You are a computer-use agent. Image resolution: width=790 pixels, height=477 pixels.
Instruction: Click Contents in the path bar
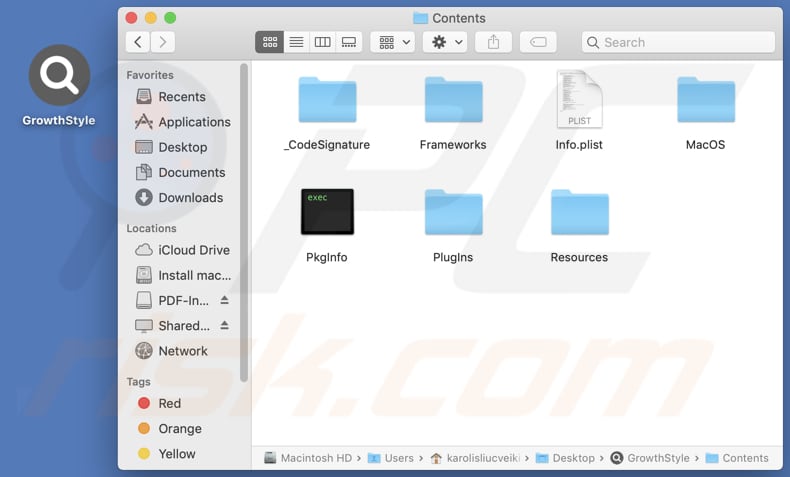pyautogui.click(x=737, y=458)
